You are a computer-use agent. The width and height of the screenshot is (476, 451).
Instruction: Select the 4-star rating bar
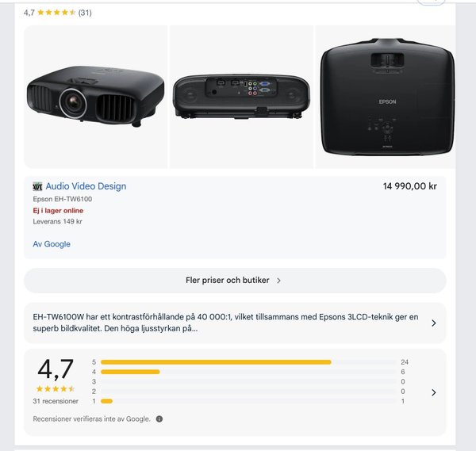coord(248,372)
